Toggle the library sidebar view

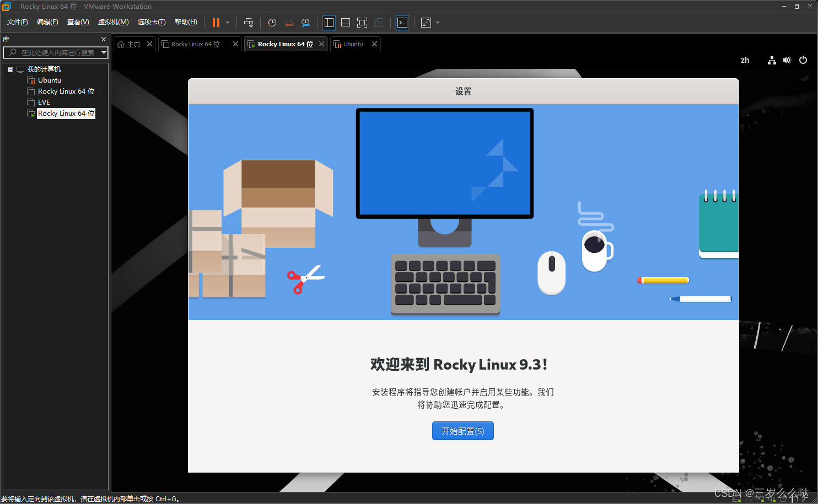pyautogui.click(x=329, y=23)
